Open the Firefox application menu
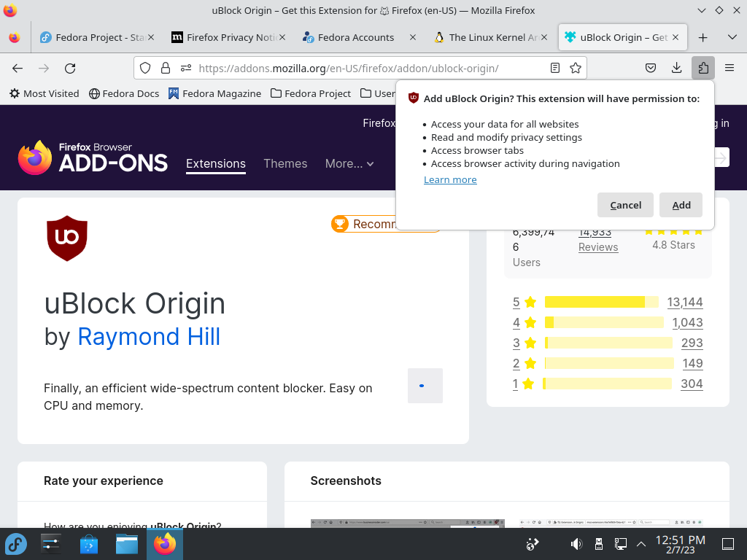747x560 pixels. [x=729, y=68]
